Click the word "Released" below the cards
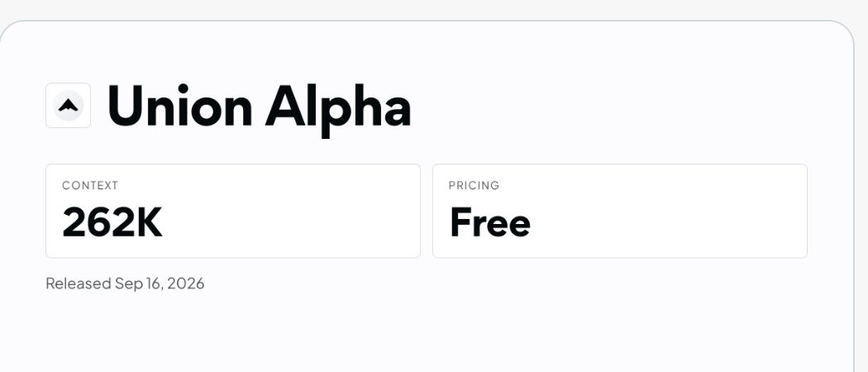 tap(79, 284)
